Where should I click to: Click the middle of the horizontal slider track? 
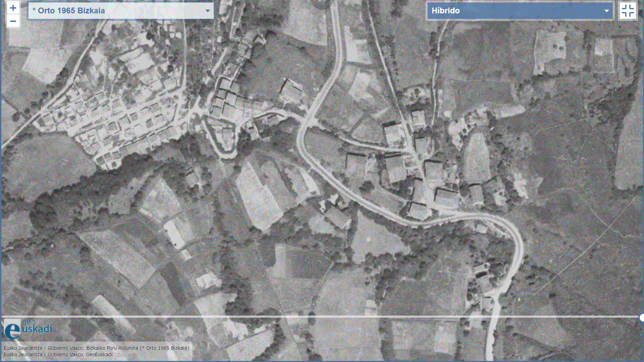click(x=320, y=316)
